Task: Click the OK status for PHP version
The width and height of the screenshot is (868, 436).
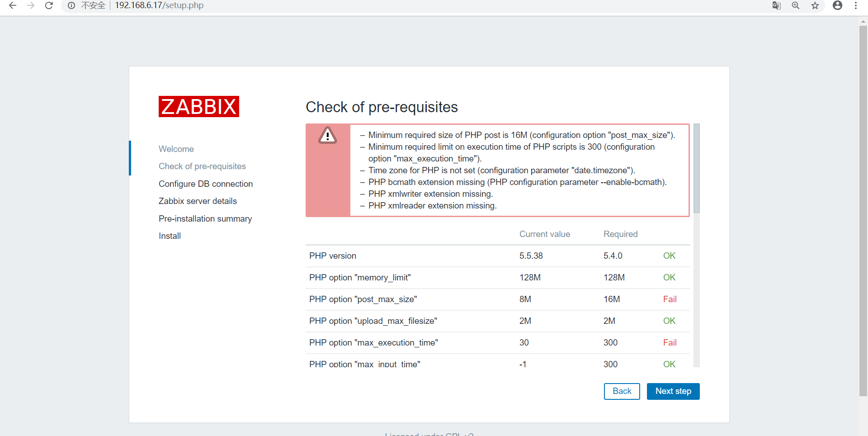Action: pos(670,256)
